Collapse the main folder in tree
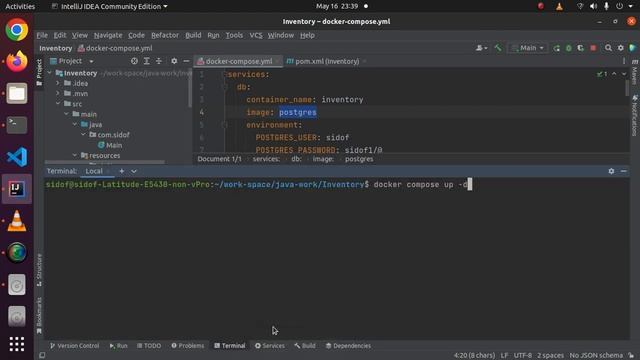The image size is (640, 360). coord(67,114)
